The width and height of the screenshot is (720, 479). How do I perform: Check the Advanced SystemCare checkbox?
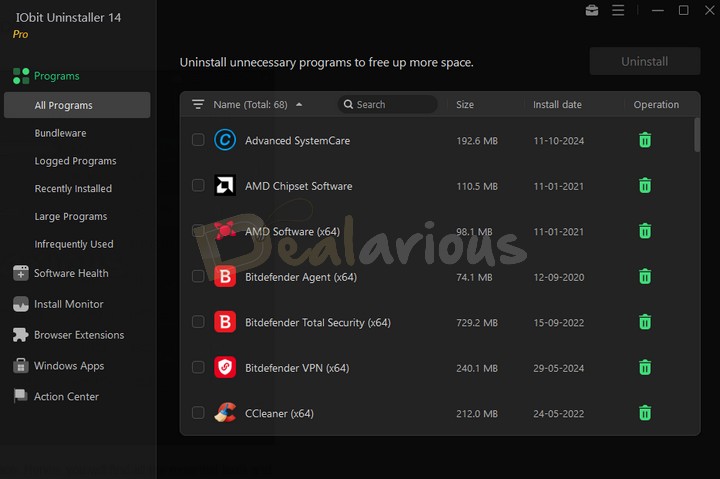pos(198,140)
